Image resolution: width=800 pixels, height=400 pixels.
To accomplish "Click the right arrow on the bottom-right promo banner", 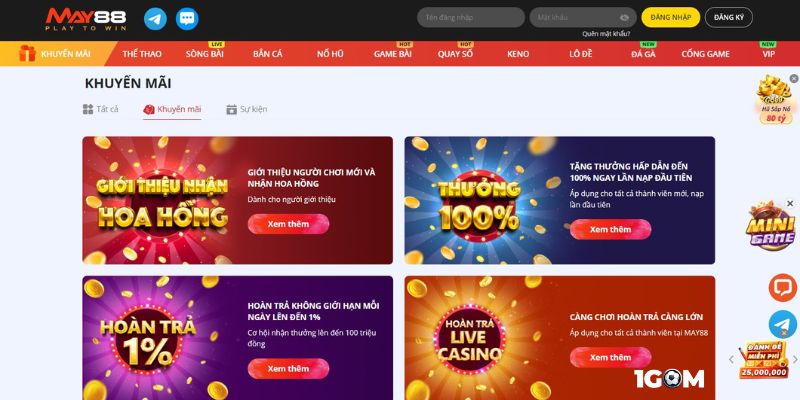I will coord(795,359).
